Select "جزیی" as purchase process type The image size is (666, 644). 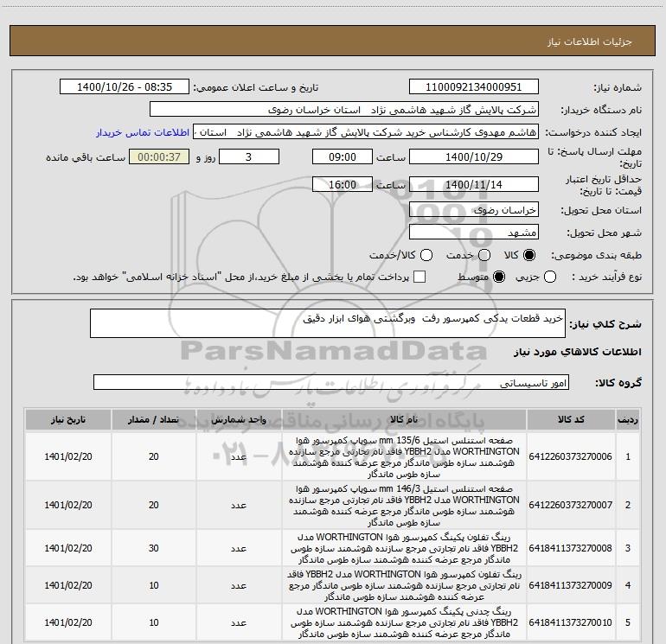coord(553,277)
